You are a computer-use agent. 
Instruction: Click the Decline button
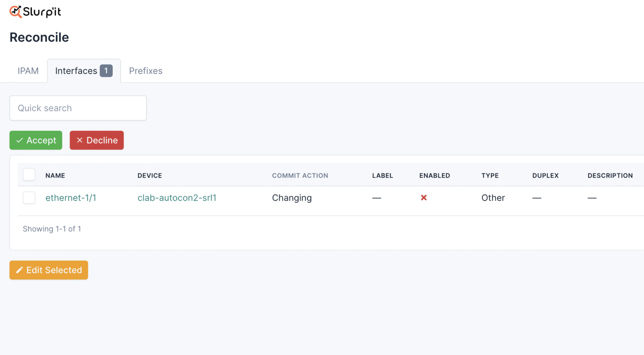click(97, 140)
